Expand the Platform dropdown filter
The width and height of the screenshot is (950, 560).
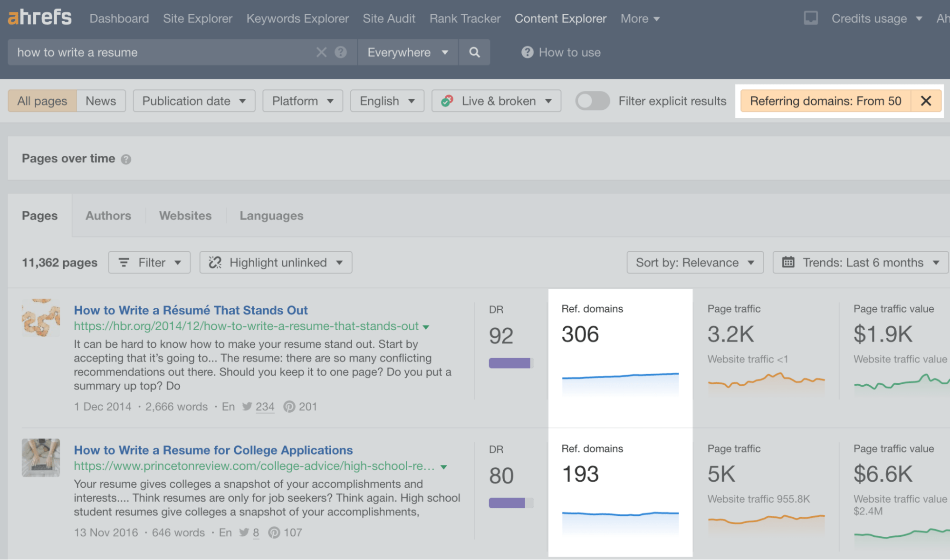[x=301, y=101]
